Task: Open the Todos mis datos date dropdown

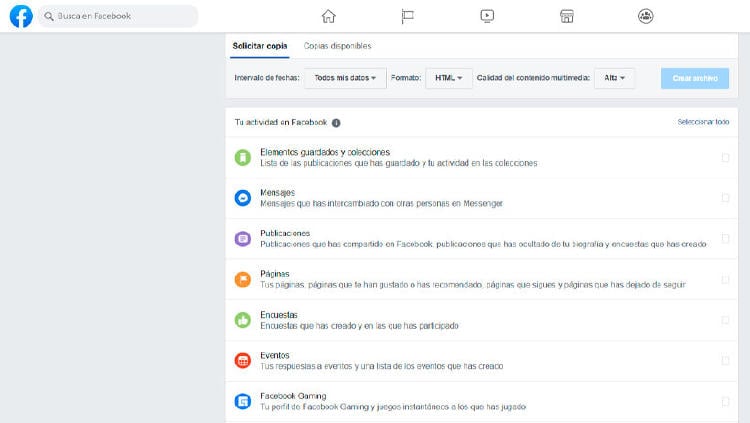Action: (x=345, y=78)
